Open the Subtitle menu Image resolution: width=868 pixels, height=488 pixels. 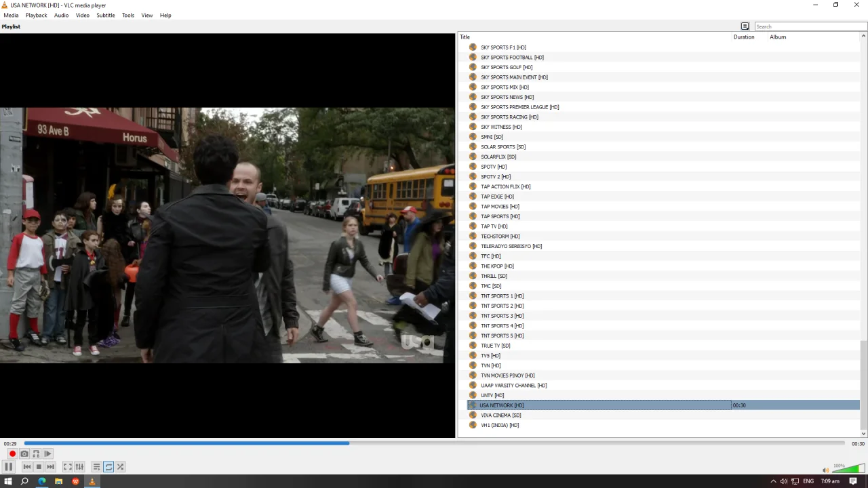tap(106, 15)
